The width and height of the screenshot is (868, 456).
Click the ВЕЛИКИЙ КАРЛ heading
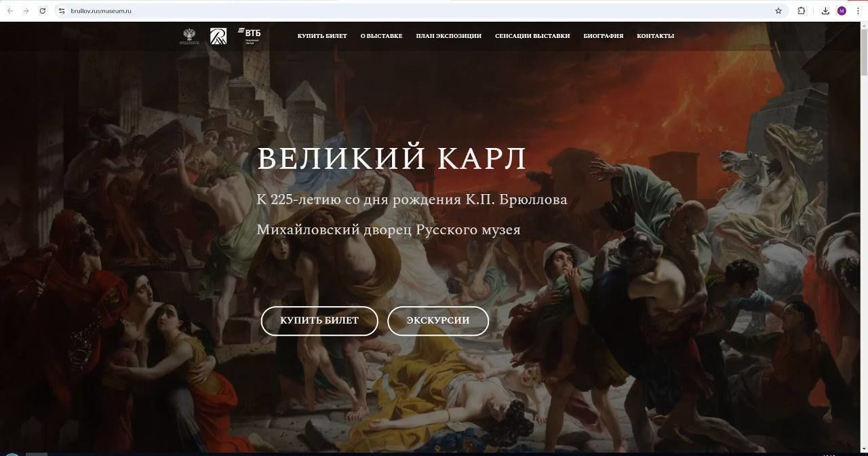click(392, 159)
